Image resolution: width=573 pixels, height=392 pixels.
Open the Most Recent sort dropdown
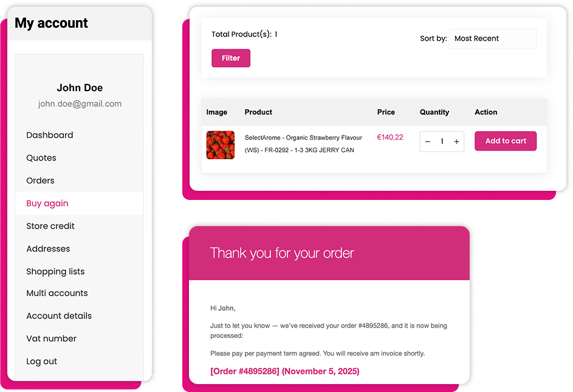pyautogui.click(x=492, y=38)
